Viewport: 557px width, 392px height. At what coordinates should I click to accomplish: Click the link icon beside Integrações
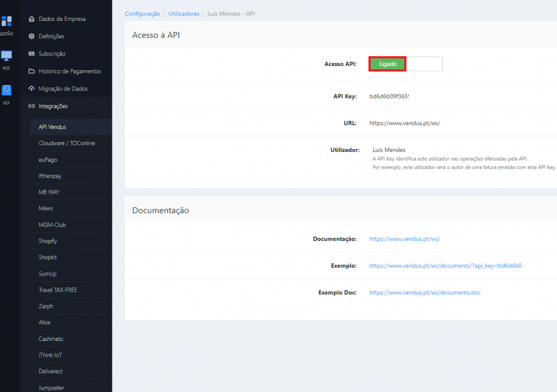tap(32, 106)
